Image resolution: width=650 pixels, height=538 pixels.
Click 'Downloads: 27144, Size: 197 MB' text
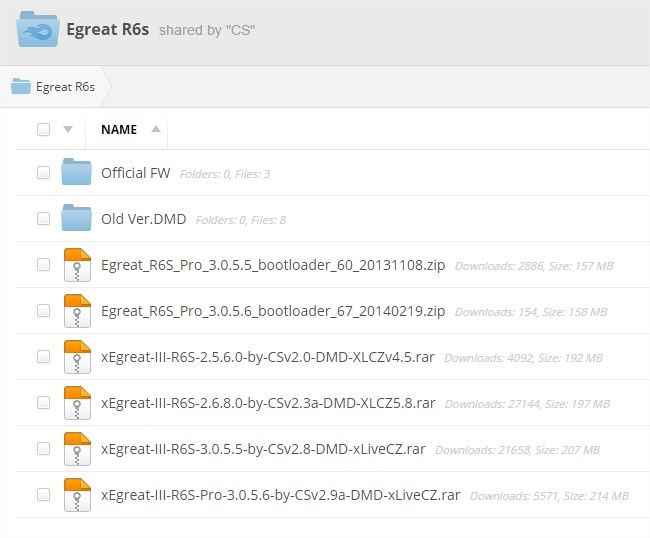pos(527,404)
